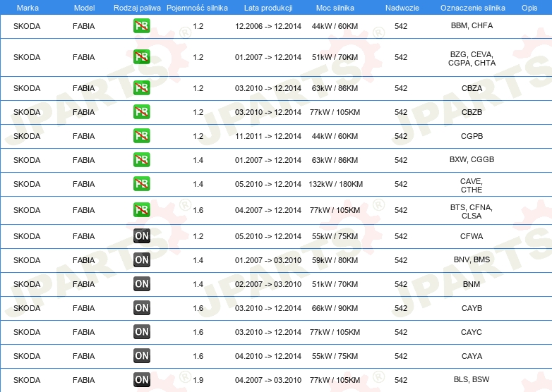Click engine power 63kW / 86KM in CBZA row

(x=335, y=88)
